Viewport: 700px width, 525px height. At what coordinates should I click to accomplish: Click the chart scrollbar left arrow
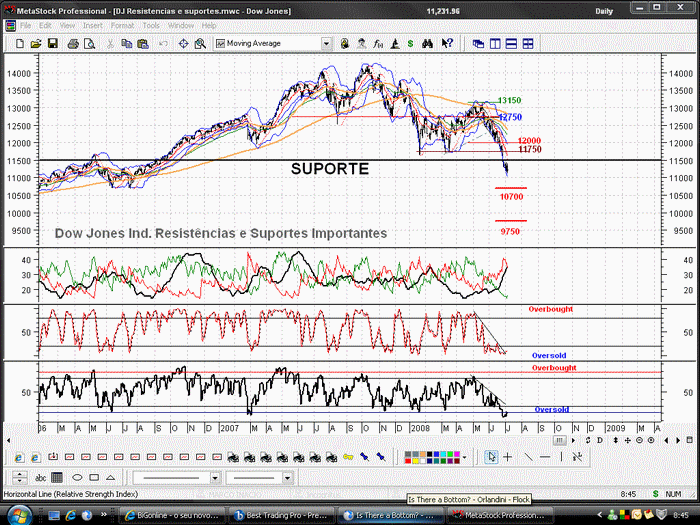click(8, 441)
